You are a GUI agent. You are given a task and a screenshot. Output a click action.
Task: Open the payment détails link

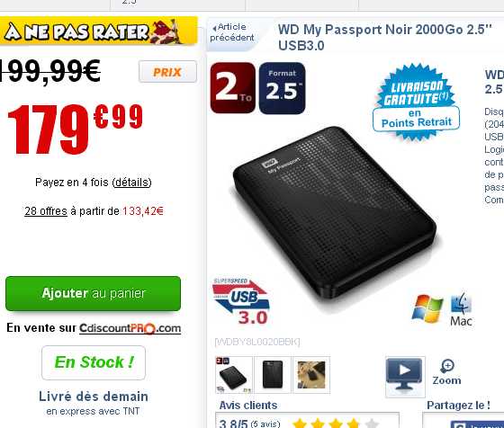pos(131,183)
